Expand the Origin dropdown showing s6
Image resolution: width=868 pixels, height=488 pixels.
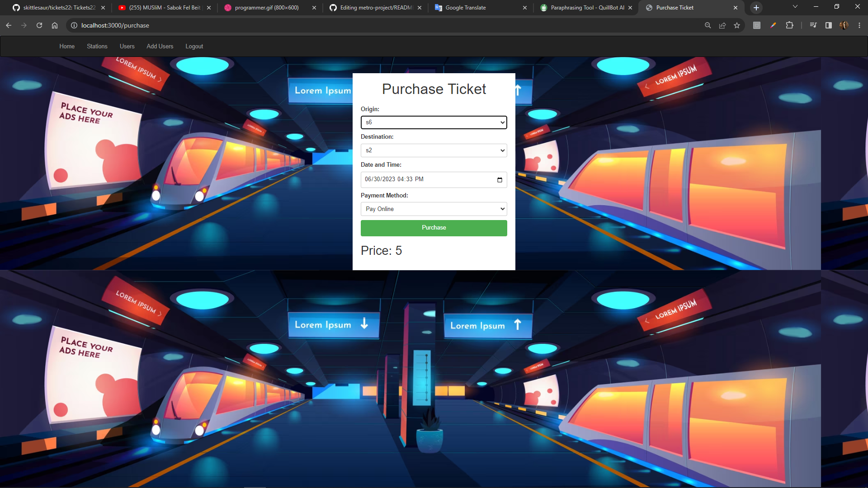434,122
